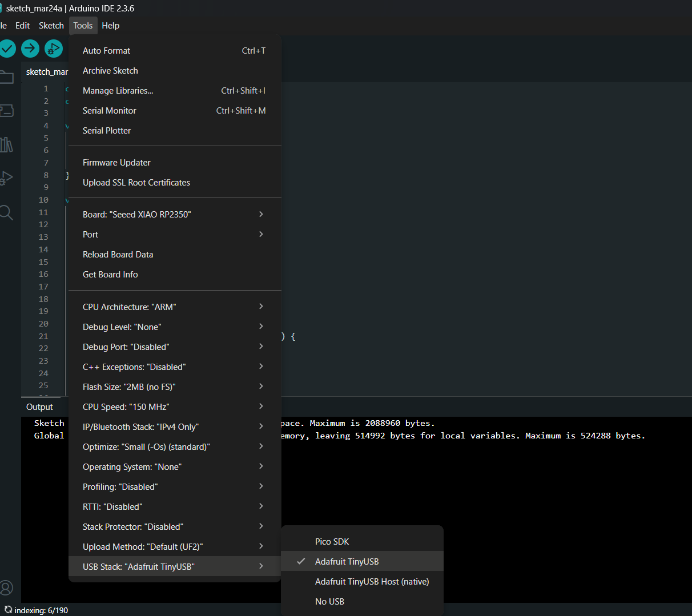
Task: Expand USB Stack "Adafruit TinyUSB" submenu
Action: click(174, 566)
